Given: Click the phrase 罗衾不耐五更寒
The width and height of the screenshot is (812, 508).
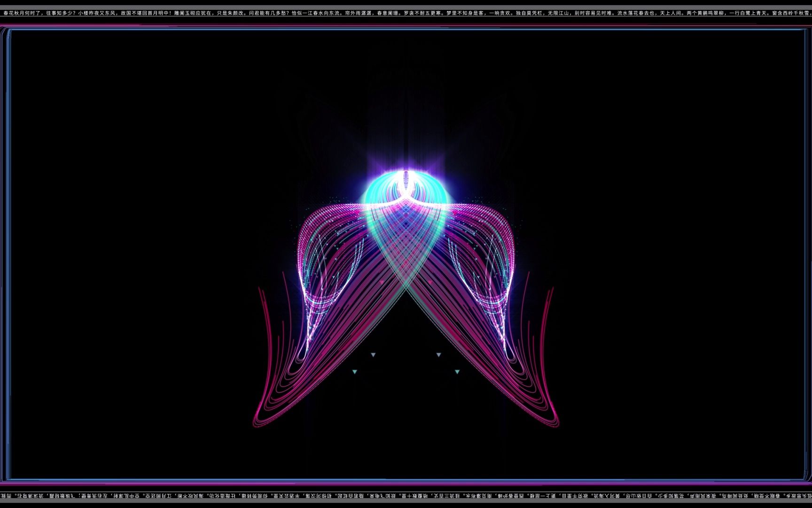Looking at the screenshot, I should 422,13.
